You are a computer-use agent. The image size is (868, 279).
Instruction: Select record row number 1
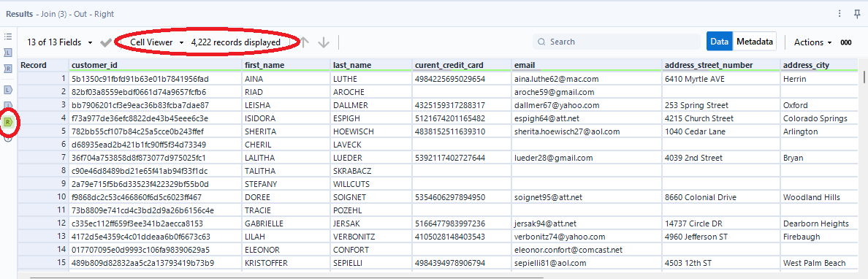pos(43,79)
